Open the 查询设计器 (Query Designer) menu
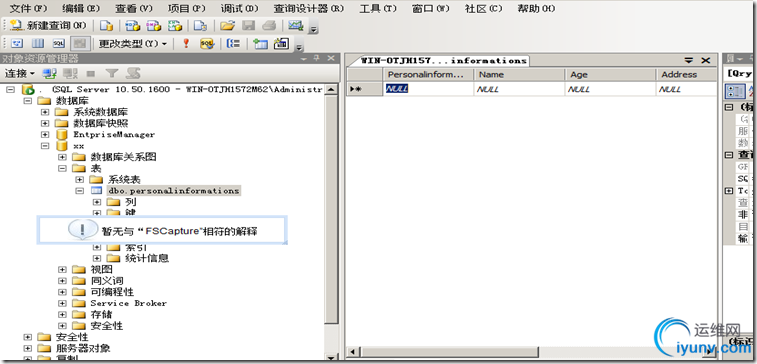 point(309,8)
